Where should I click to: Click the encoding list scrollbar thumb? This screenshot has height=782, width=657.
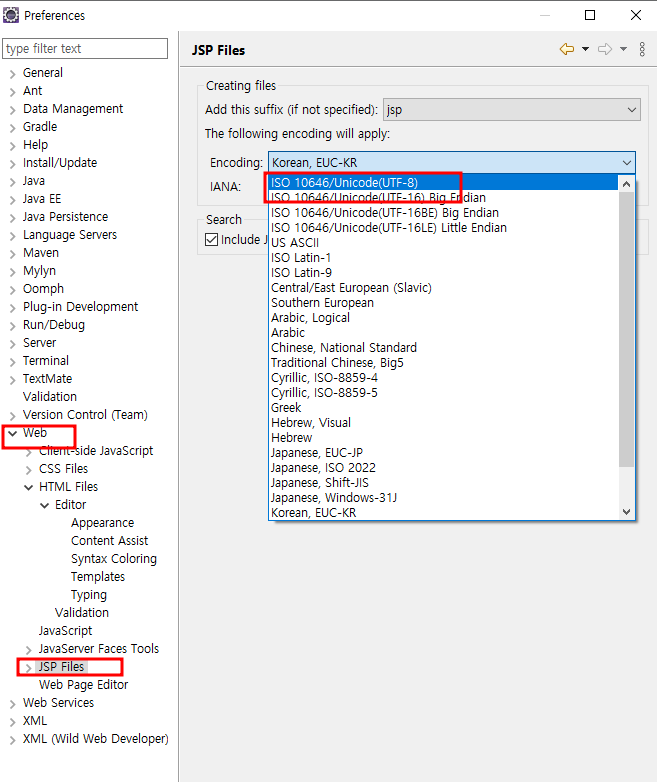[x=627, y=329]
